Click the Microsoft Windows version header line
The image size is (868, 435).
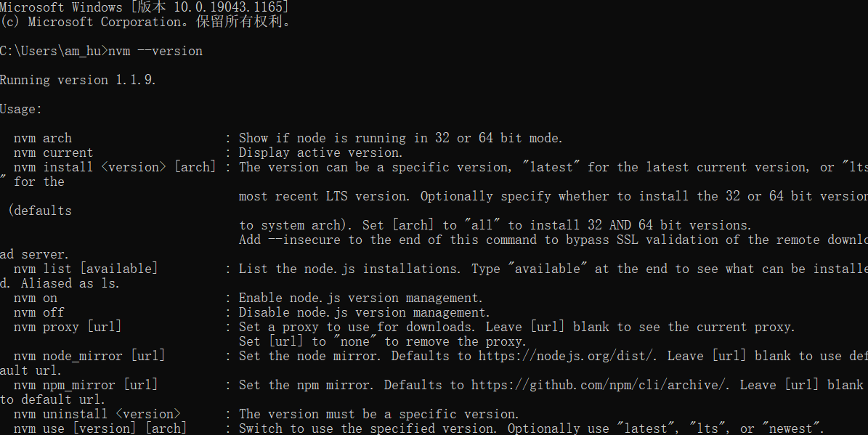coord(144,7)
